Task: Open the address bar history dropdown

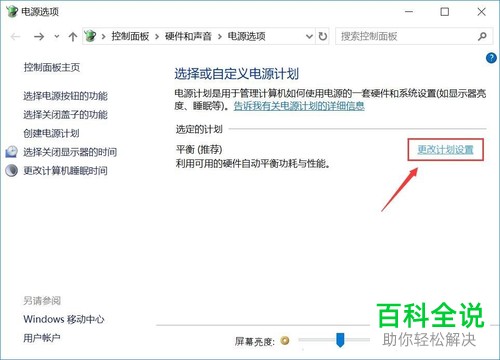Action: (309, 36)
